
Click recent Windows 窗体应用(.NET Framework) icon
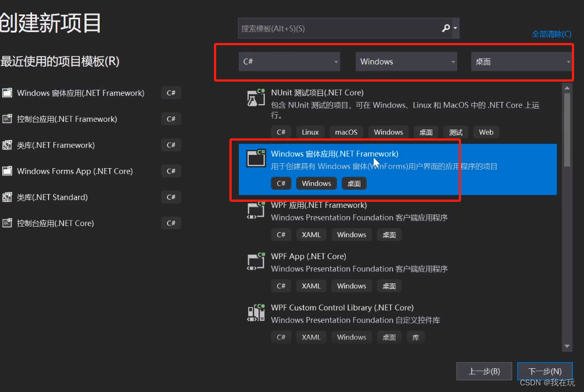coord(7,93)
